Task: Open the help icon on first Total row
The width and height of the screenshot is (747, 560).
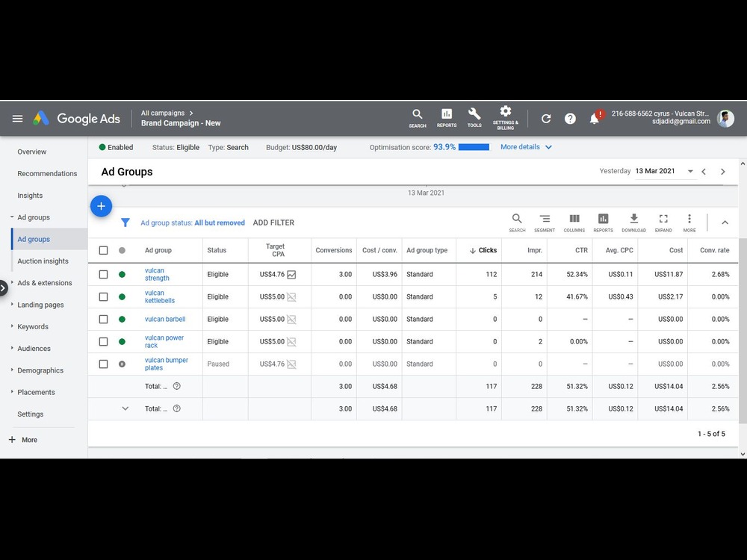Action: click(x=177, y=386)
